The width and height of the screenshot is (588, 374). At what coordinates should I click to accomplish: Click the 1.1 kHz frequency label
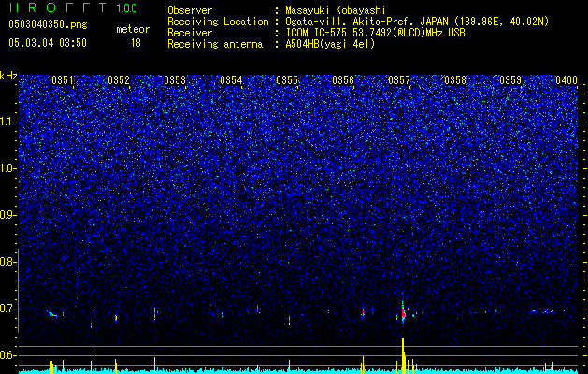(8, 122)
